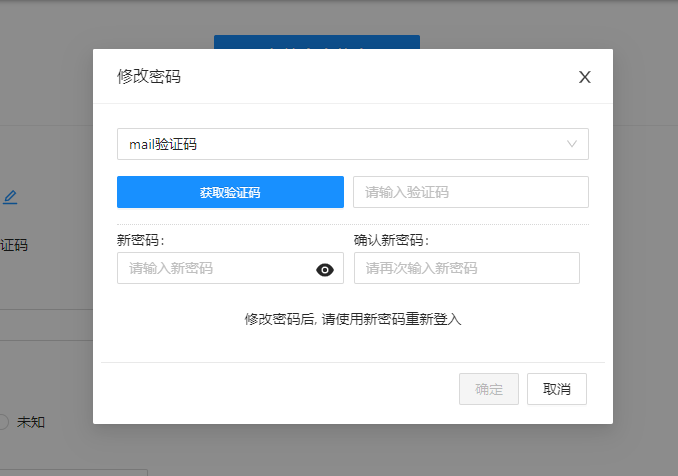
Task: Click the 确认新密码: field label
Action: click(391, 240)
